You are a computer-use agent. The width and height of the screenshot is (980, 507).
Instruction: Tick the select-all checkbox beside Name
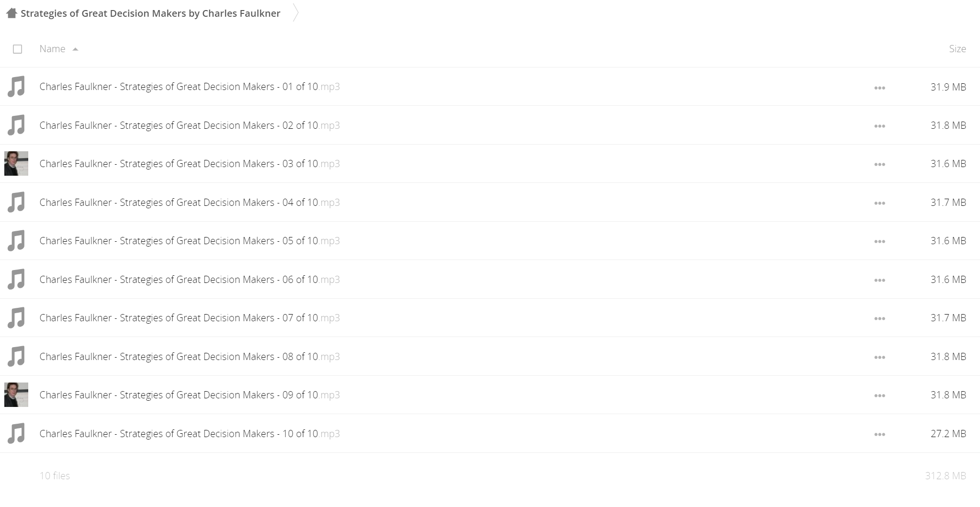18,49
